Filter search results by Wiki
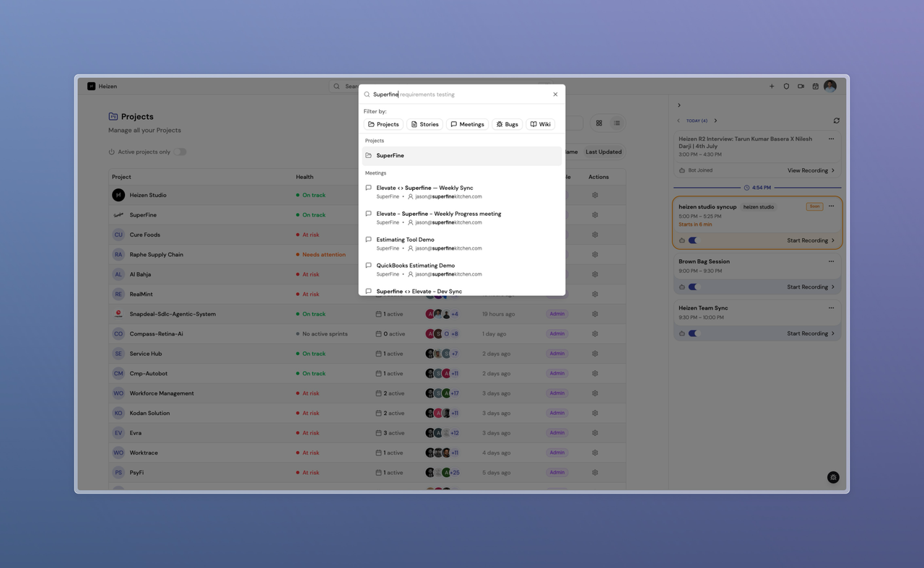 [x=540, y=124]
